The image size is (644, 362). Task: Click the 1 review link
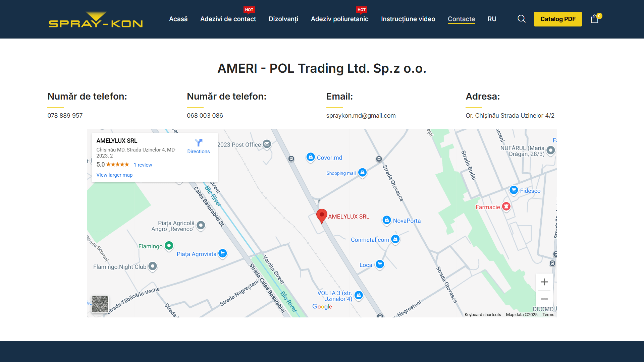(143, 165)
